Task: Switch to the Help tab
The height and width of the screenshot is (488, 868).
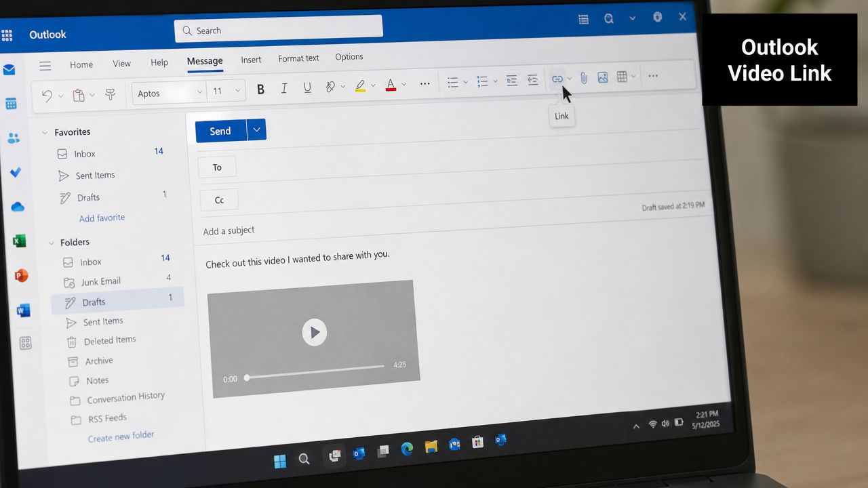Action: coord(159,62)
